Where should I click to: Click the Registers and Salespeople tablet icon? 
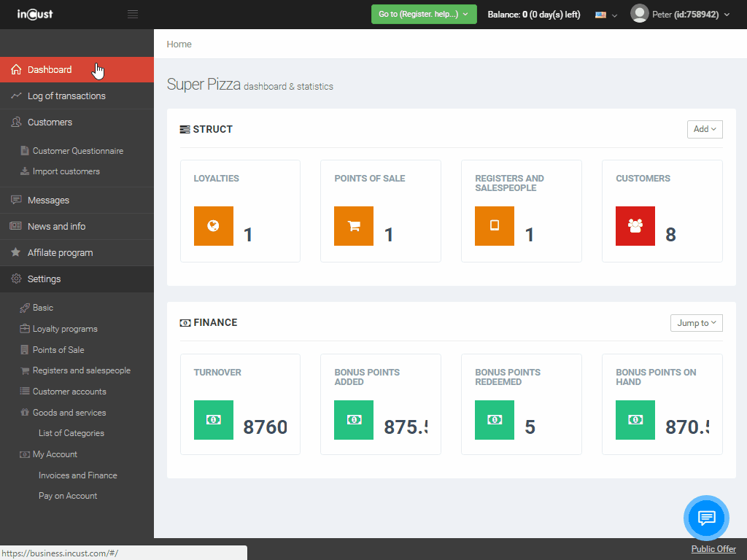pos(495,226)
